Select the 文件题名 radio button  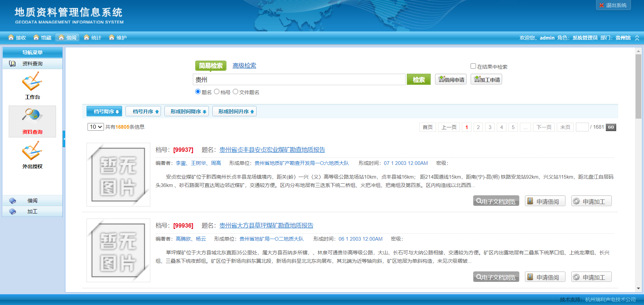pyautogui.click(x=235, y=92)
